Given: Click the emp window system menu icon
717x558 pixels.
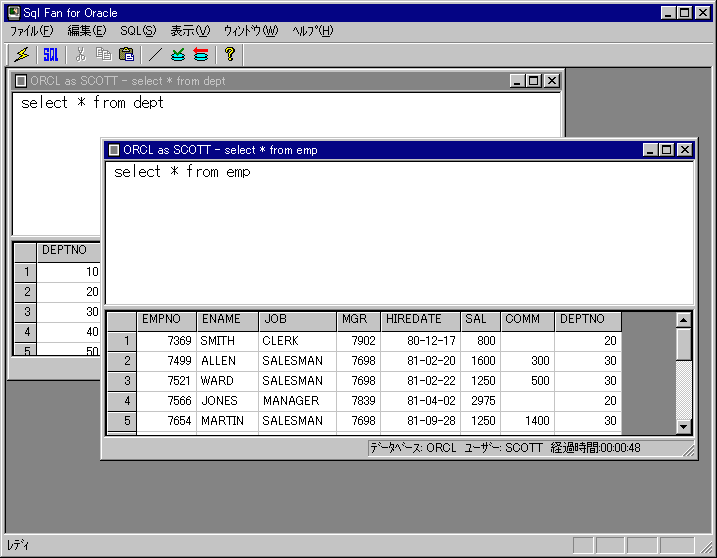Looking at the screenshot, I should pyautogui.click(x=114, y=150).
